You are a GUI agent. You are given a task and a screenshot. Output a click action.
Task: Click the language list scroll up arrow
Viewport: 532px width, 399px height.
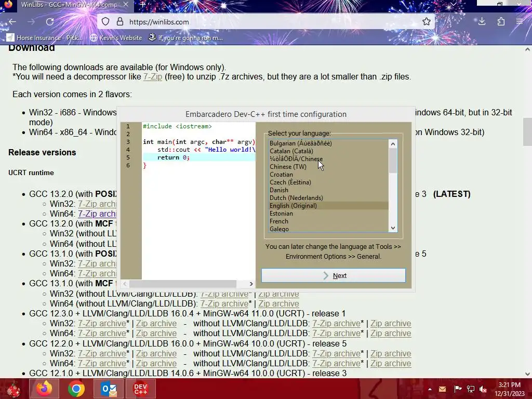click(x=393, y=144)
